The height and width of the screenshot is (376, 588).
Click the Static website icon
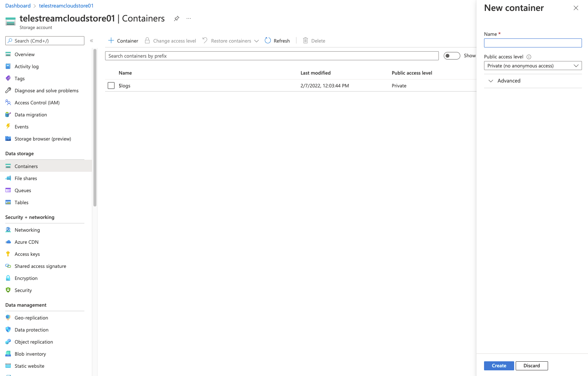tap(8, 366)
